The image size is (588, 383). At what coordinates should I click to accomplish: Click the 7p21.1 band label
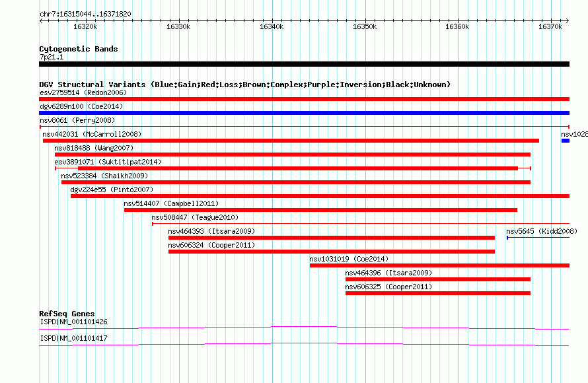[52, 57]
